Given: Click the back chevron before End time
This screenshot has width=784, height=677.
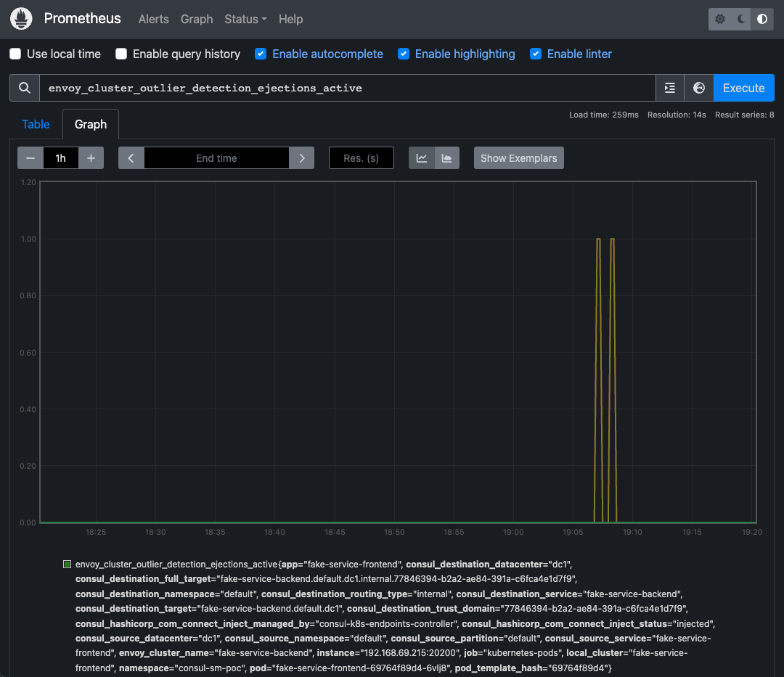Looking at the screenshot, I should click(x=131, y=157).
